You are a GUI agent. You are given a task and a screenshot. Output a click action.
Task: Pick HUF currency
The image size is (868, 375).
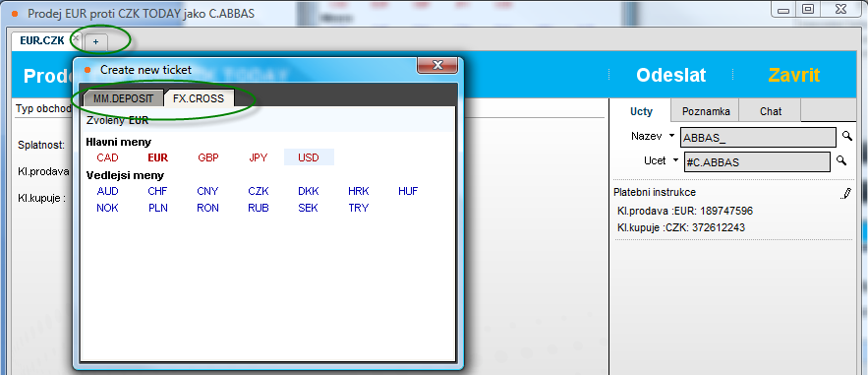pyautogui.click(x=408, y=191)
